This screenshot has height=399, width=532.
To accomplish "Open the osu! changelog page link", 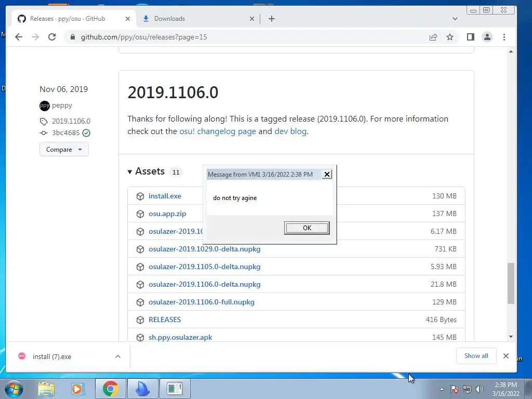I will [x=218, y=131].
